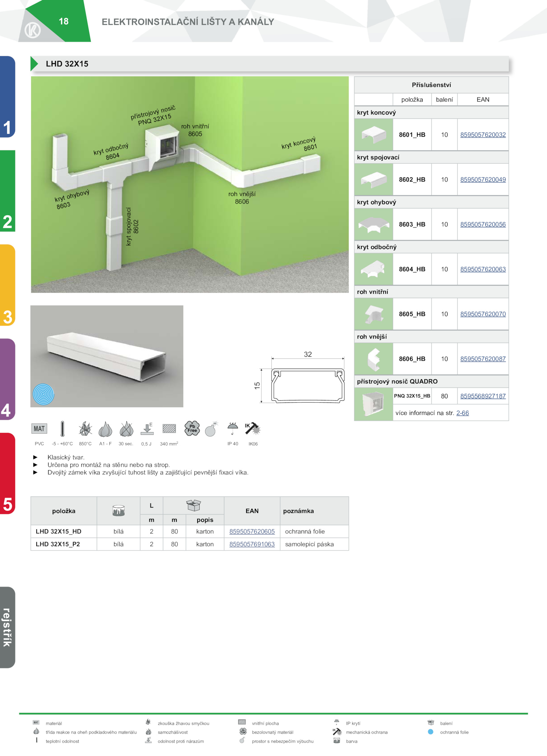Click the 850°C glow wire test icon

point(85,429)
